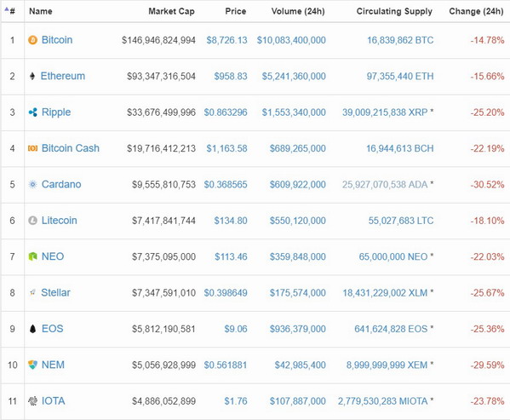This screenshot has height=420, width=510.
Task: Click NEM change -29.59%
Action: click(487, 365)
